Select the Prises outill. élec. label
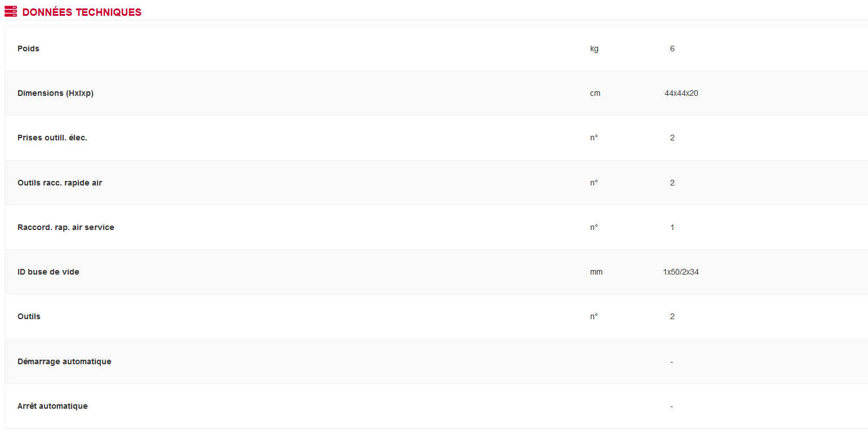The height and width of the screenshot is (433, 868). (52, 138)
